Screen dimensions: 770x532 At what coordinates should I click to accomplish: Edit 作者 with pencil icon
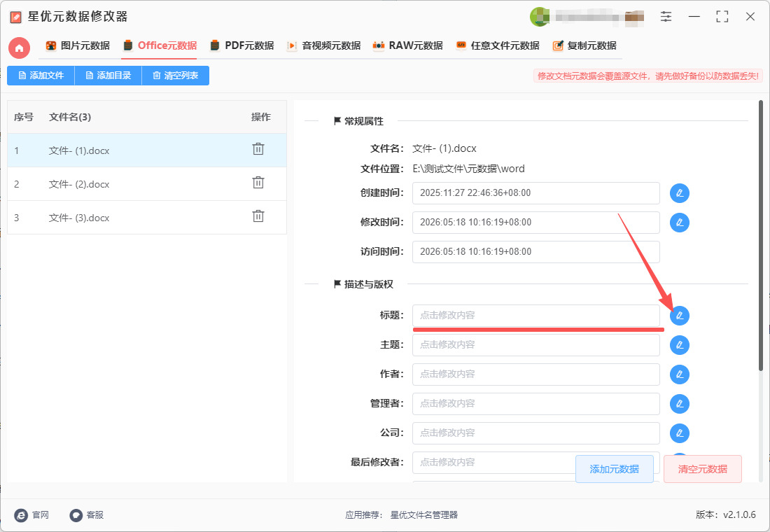pos(680,374)
